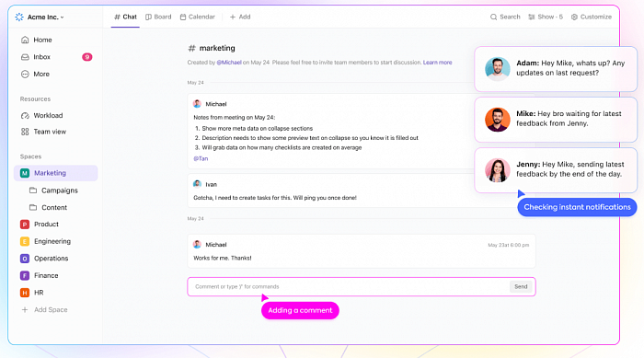Switch to the Board tab
644x358 pixels.
[x=158, y=17]
